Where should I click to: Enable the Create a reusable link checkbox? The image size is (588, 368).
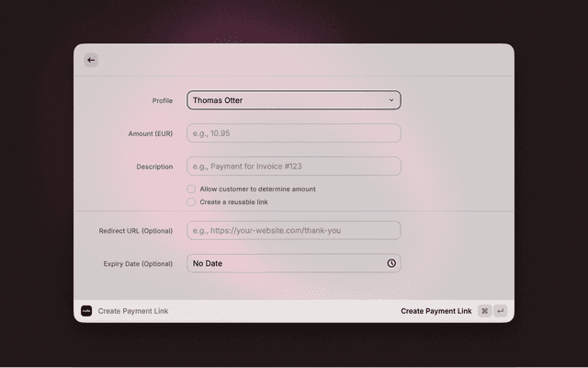coord(191,201)
